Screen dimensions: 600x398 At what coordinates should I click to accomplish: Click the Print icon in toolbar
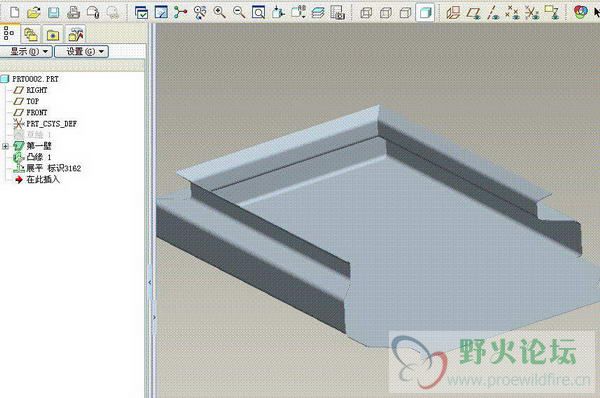(73, 12)
